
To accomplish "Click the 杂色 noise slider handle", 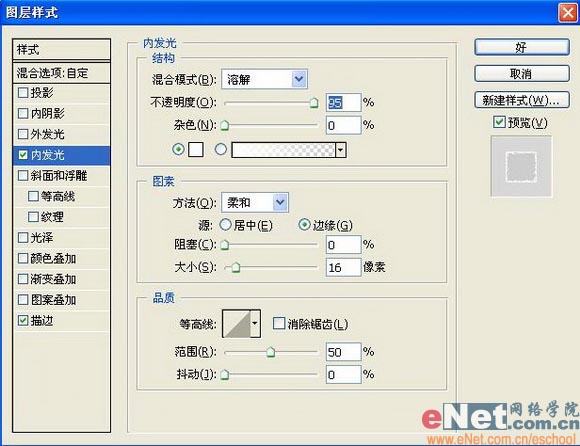I will click(x=225, y=126).
